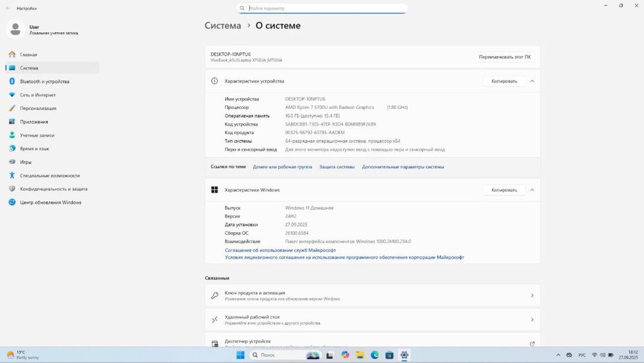Copy the device specifications with Копировать
This screenshot has width=644, height=363.
(504, 81)
